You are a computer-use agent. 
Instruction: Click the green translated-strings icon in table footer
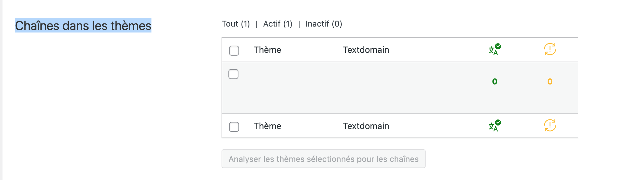click(x=494, y=126)
